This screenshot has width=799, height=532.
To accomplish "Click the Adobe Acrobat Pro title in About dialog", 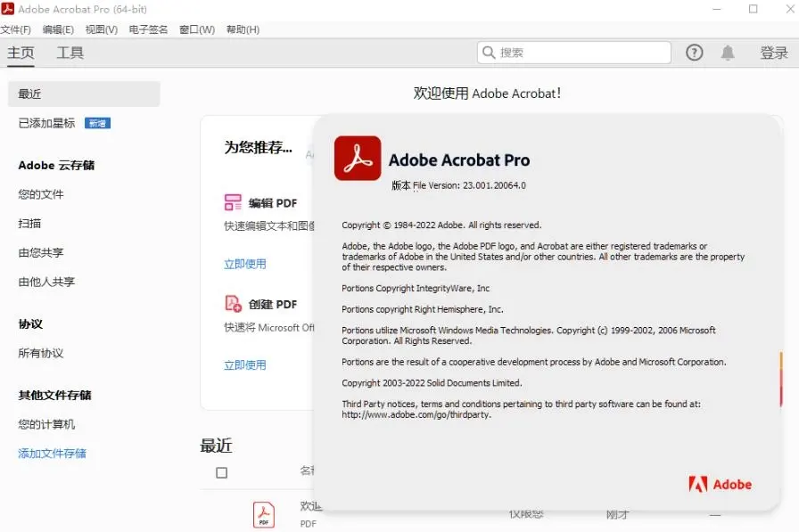I will [459, 160].
